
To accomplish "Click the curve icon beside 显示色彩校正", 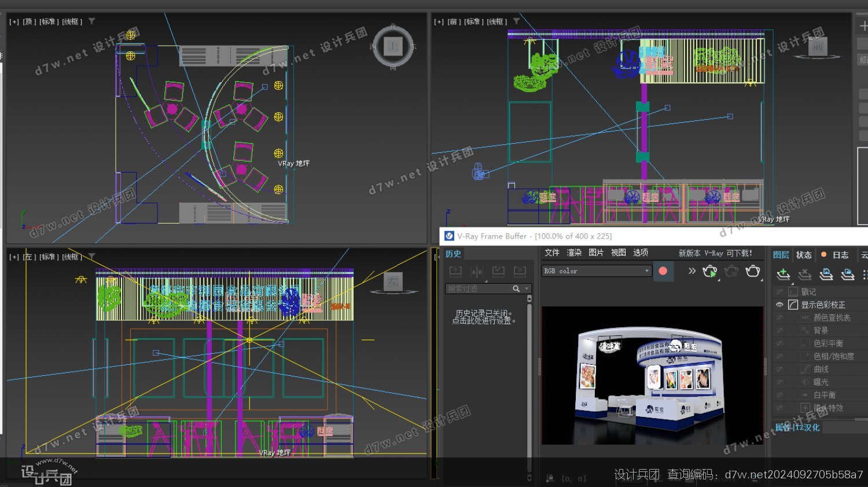I will 793,305.
